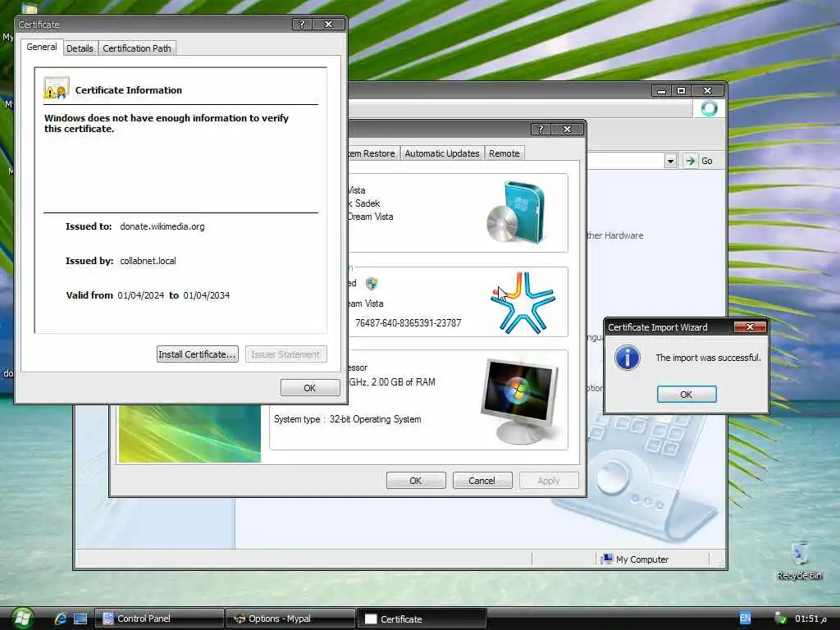Maximize the Control Panel window

point(682,90)
